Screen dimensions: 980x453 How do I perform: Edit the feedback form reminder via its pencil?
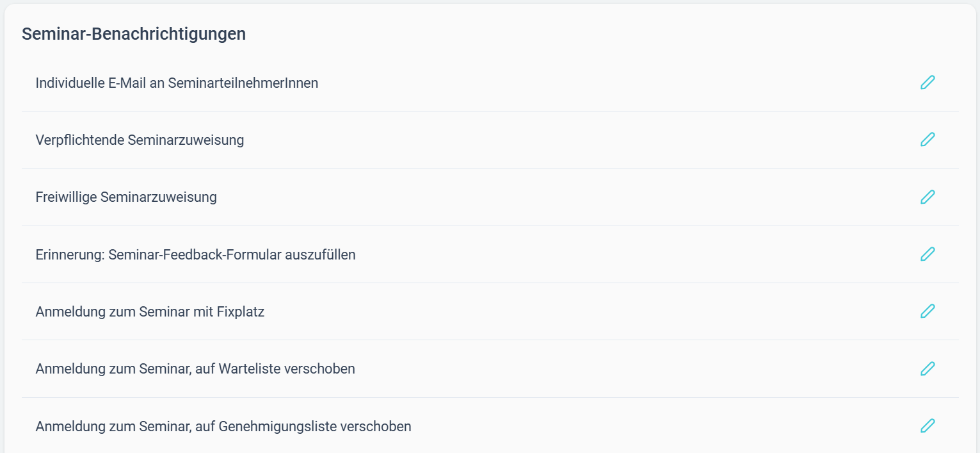click(928, 254)
